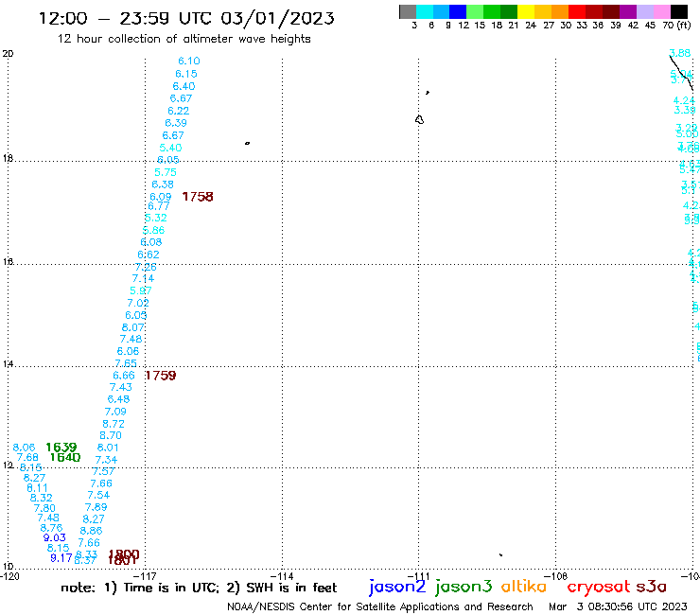The width and height of the screenshot is (700, 615).
Task: Click the 1759 pass time label
Action: [x=160, y=376]
